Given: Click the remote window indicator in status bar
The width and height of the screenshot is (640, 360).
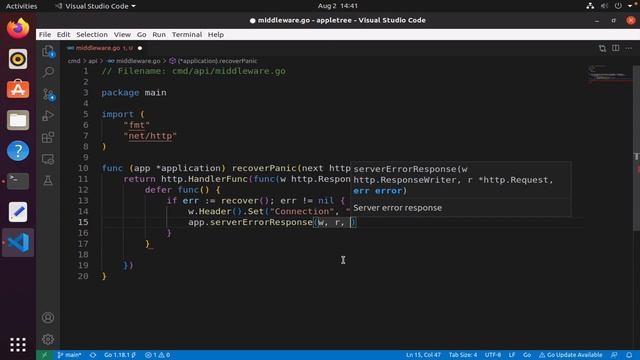Looking at the screenshot, I should pyautogui.click(x=44, y=355).
